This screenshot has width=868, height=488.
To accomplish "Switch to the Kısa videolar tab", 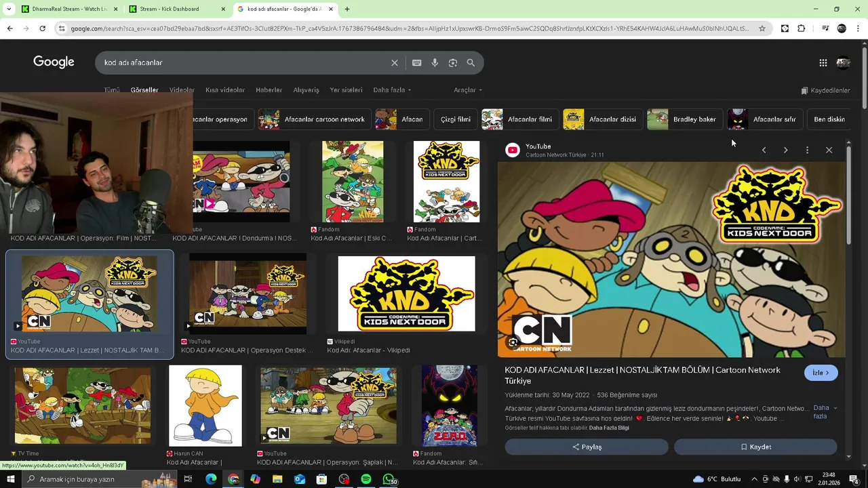I will (225, 90).
